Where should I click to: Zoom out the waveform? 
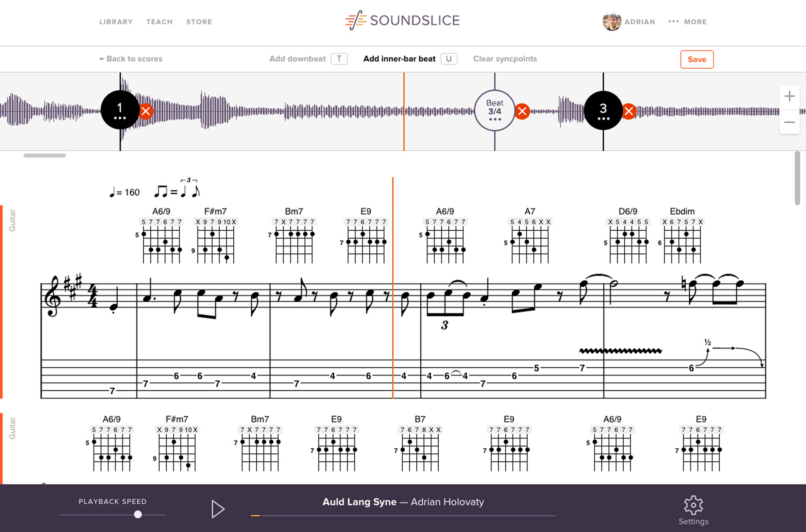(789, 122)
